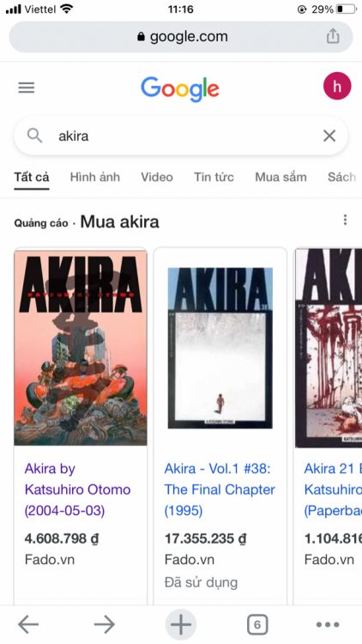This screenshot has width=362, height=644.
Task: Open Akira Vol.1 #38 Final Chapter link
Action: coord(220,489)
